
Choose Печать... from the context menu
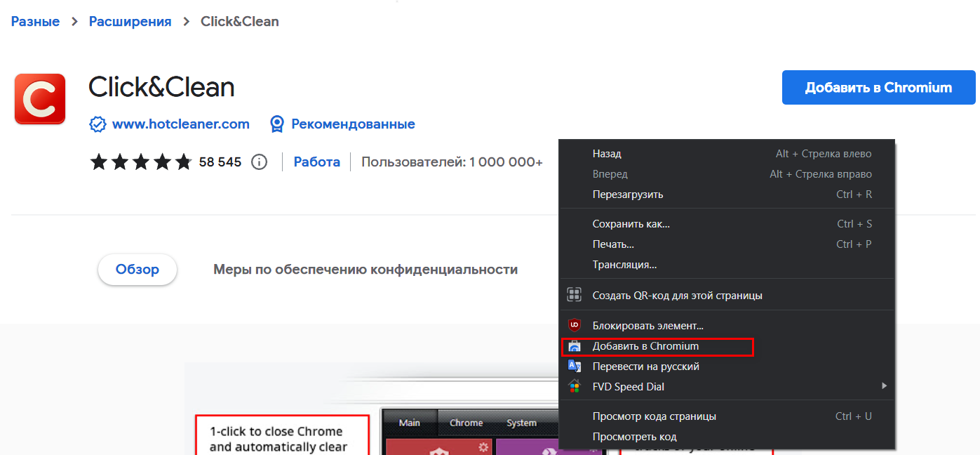tap(727, 244)
